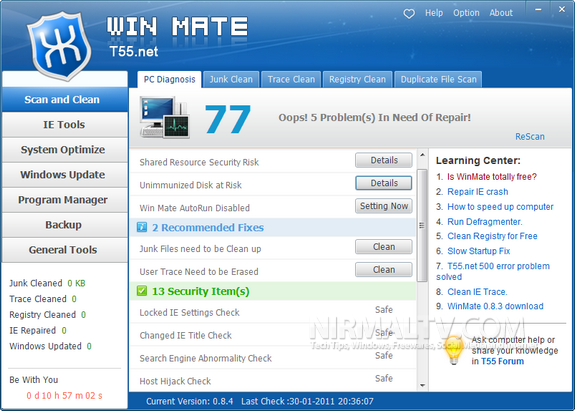Click the scrollbar up arrow

(422, 155)
